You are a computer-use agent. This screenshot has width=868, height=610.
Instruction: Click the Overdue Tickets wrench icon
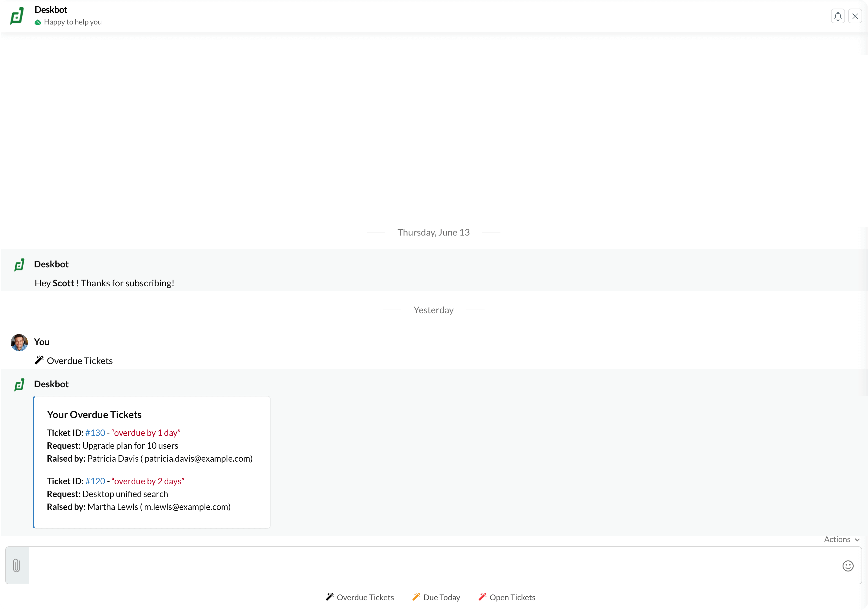click(x=329, y=597)
